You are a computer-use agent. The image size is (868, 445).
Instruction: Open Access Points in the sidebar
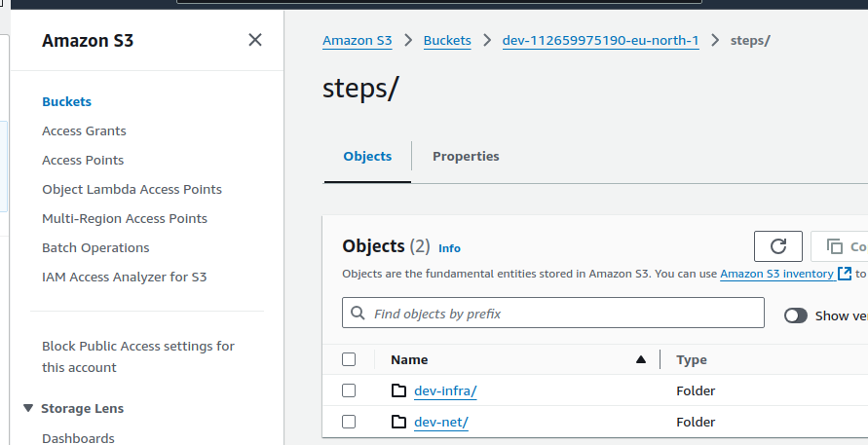tap(83, 161)
